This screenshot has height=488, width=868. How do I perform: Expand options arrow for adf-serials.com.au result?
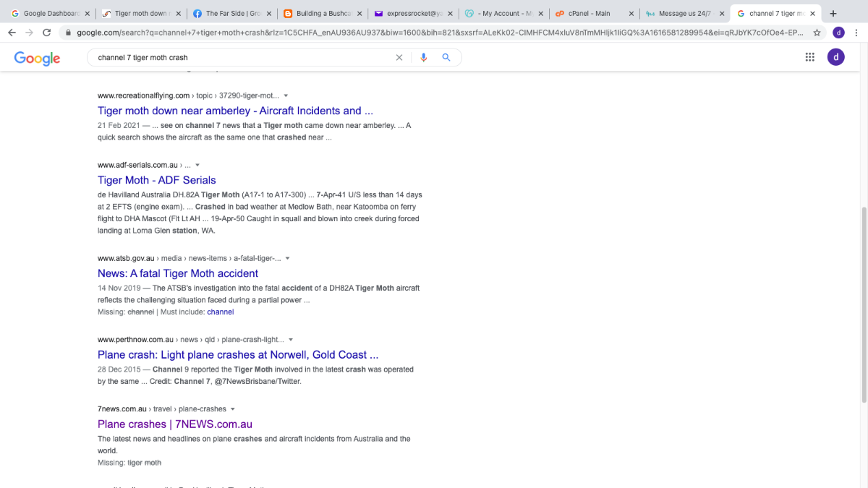(x=197, y=166)
